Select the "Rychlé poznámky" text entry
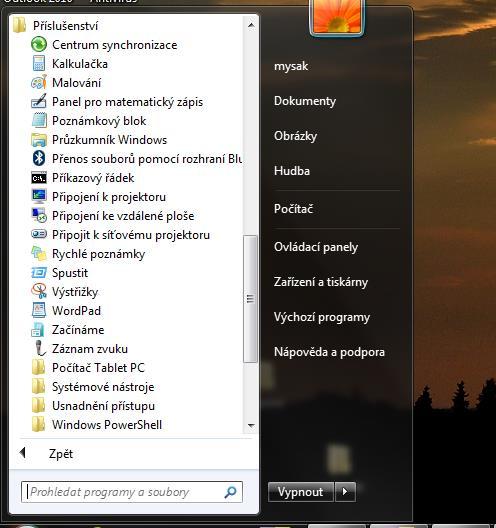Viewport: 496px width, 528px height. pyautogui.click(x=98, y=254)
